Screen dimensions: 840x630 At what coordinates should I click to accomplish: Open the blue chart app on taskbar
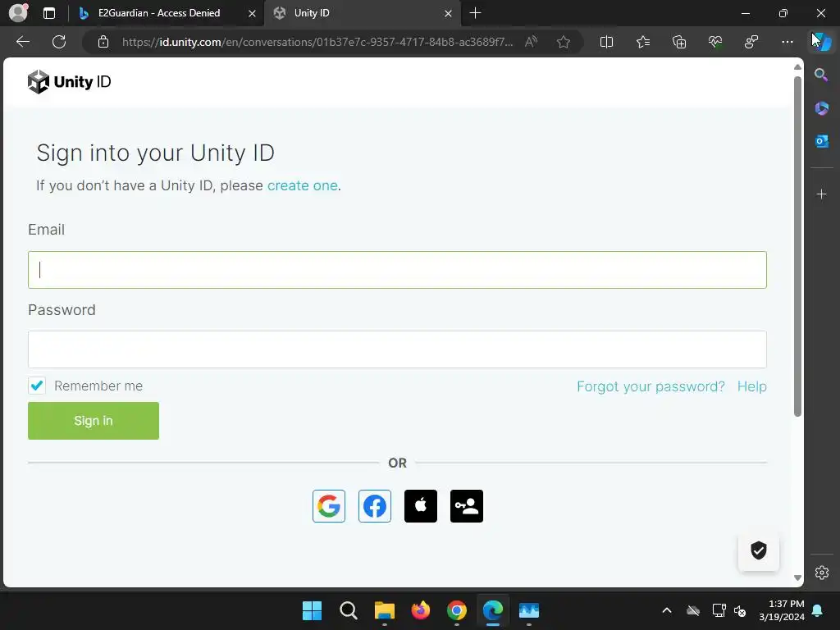pyautogui.click(x=529, y=610)
